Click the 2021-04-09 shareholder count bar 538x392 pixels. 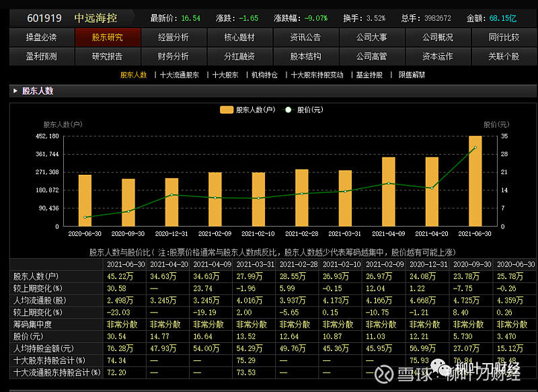pyautogui.click(x=389, y=192)
